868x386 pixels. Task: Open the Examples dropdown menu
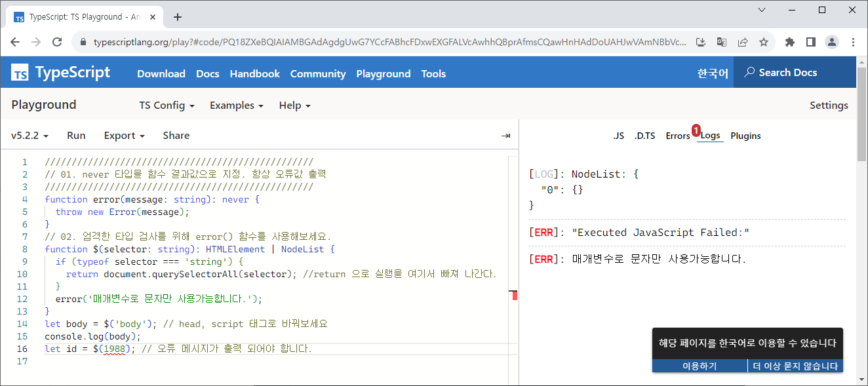[237, 106]
